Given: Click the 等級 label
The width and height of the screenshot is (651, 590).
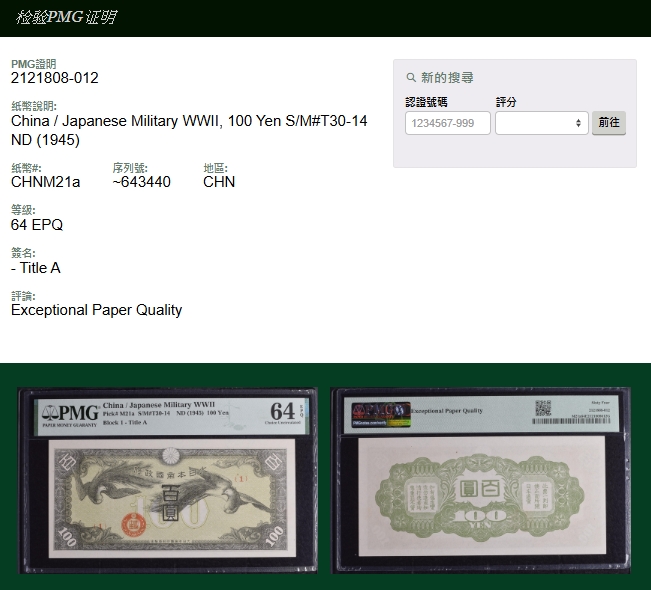Looking at the screenshot, I should [23, 210].
